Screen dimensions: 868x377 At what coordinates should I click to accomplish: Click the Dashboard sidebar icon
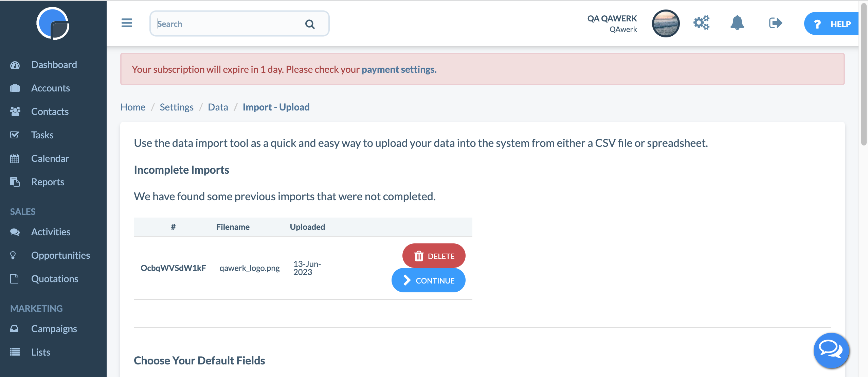click(x=15, y=65)
